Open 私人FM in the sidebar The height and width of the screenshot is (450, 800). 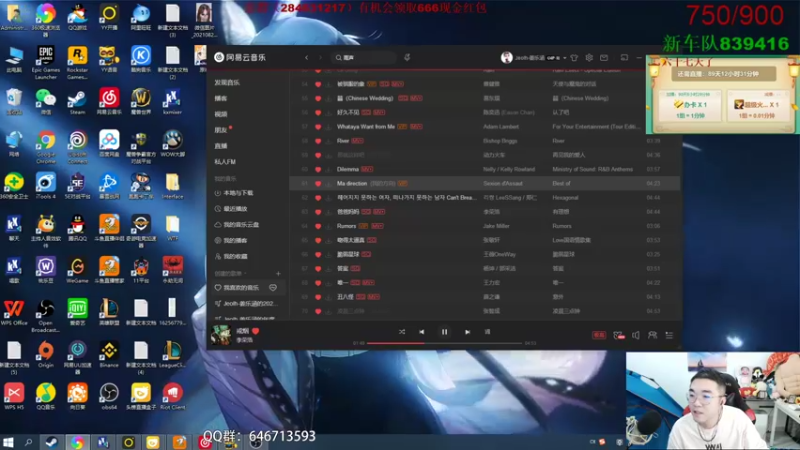225,162
